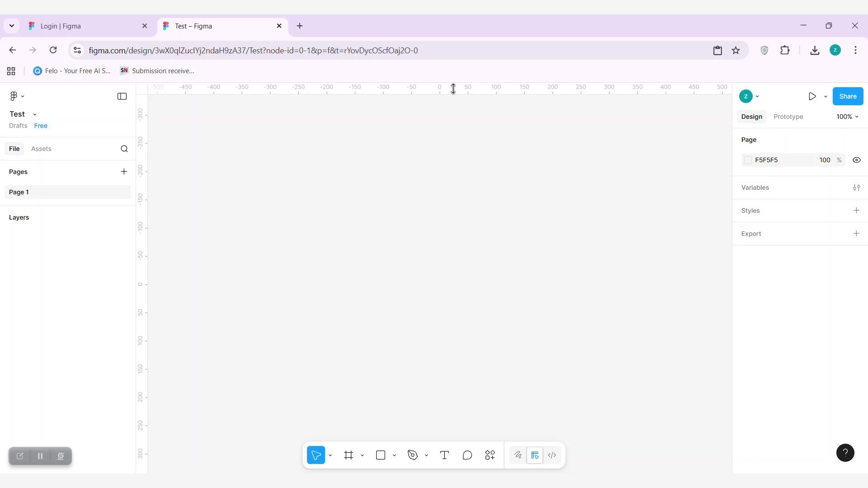Expand shape tools dropdown arrow

click(x=395, y=455)
